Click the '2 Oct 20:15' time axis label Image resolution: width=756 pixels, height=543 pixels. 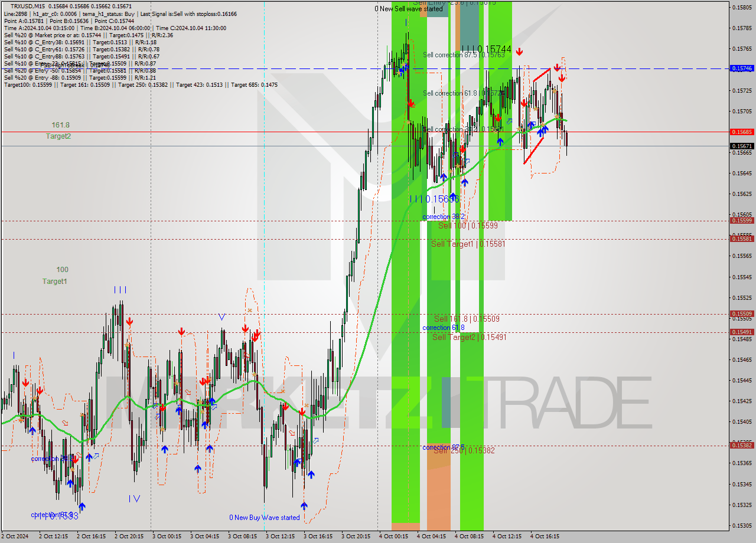(129, 537)
